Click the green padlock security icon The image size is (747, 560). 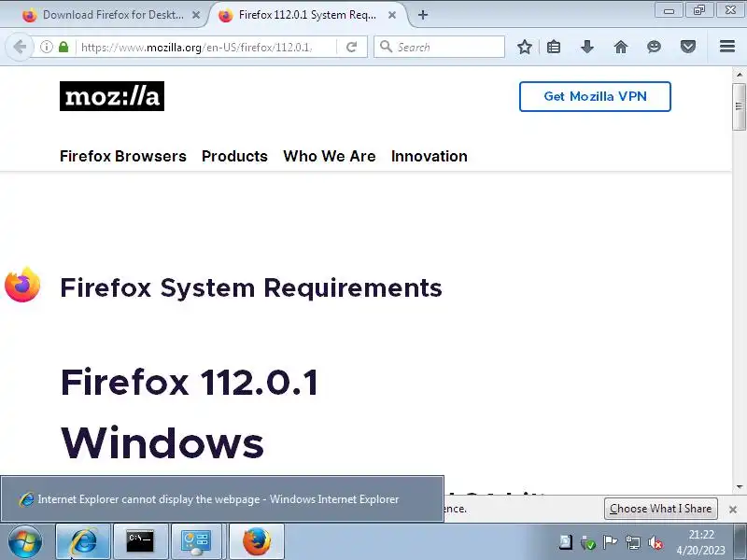(x=63, y=47)
